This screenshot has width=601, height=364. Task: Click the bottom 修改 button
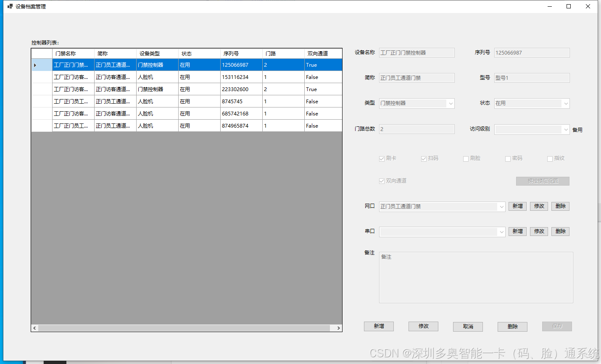point(423,326)
